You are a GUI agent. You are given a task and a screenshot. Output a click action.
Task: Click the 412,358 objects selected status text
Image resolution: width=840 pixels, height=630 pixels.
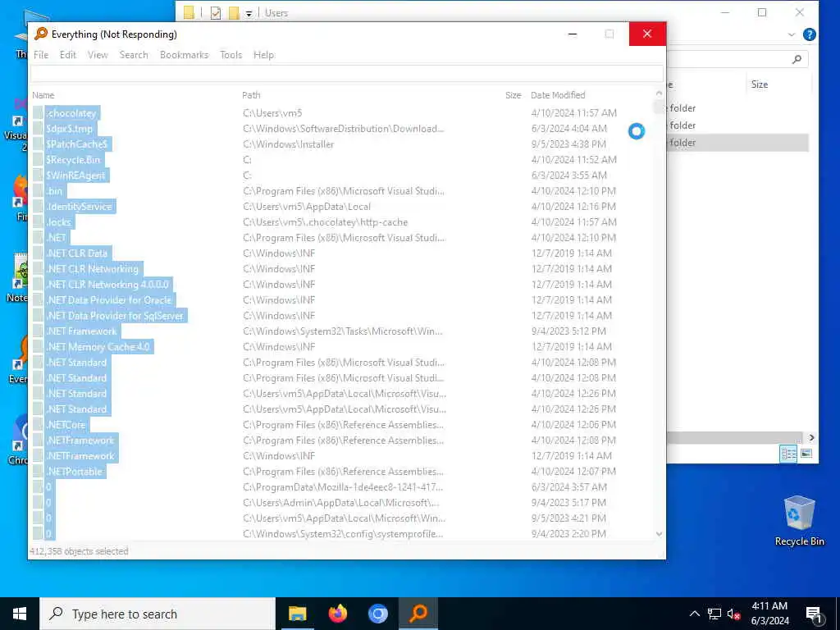(80, 551)
